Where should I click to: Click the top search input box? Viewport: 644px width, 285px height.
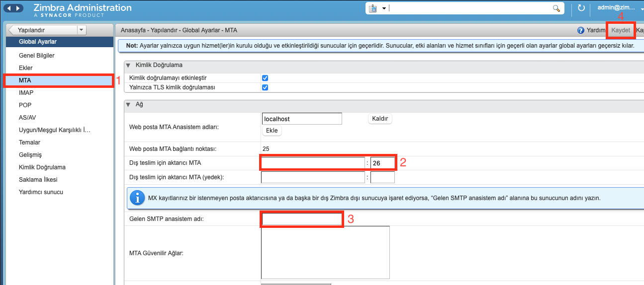pos(470,8)
